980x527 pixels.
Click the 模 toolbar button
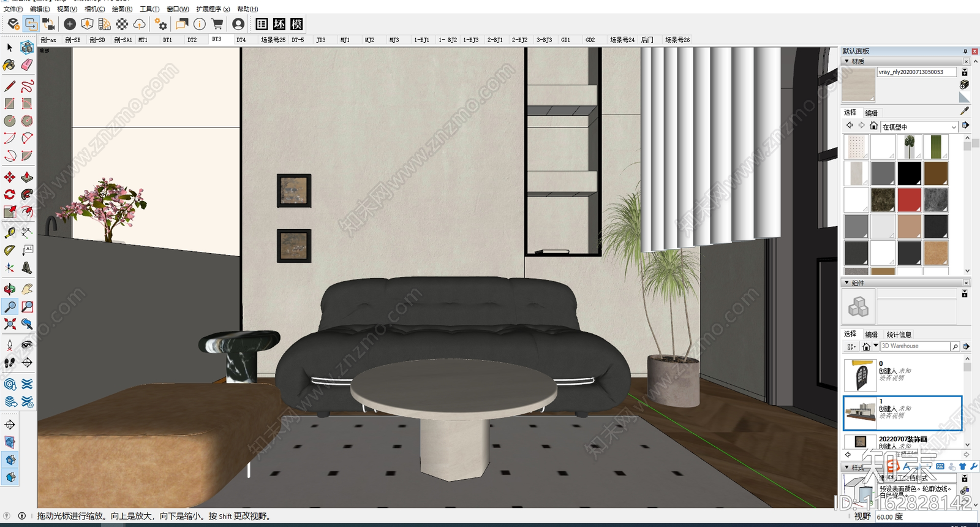click(x=297, y=24)
